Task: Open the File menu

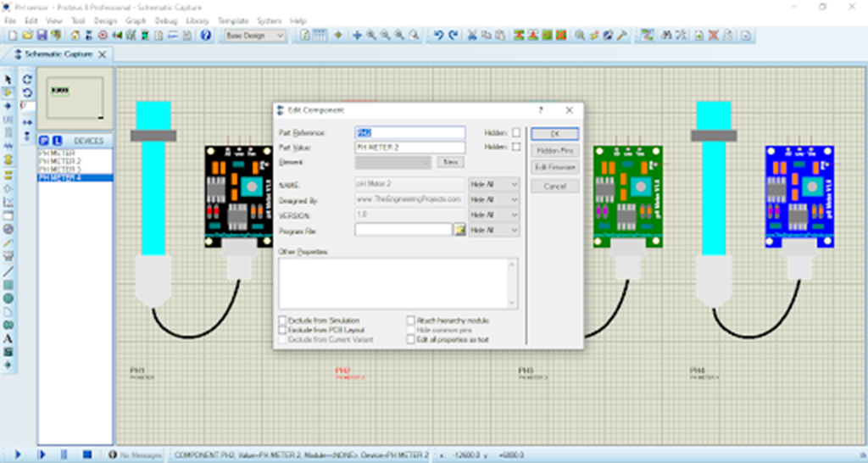Action: coord(10,20)
